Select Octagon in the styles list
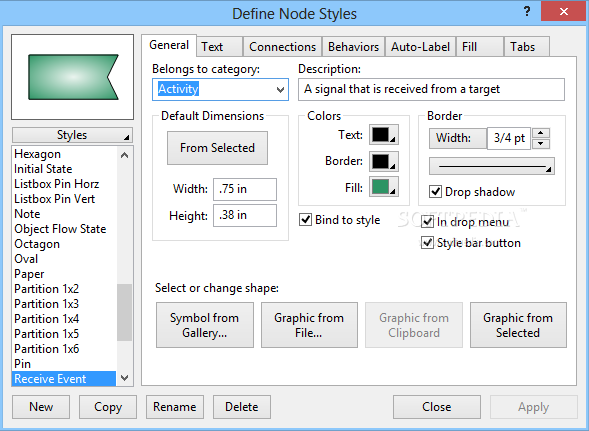 [x=64, y=244]
